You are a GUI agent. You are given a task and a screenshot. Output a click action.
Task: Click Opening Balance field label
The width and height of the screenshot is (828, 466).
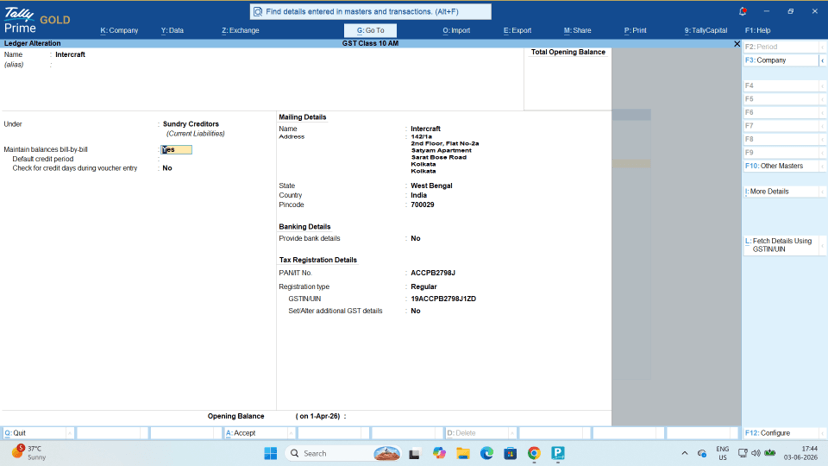(x=236, y=416)
